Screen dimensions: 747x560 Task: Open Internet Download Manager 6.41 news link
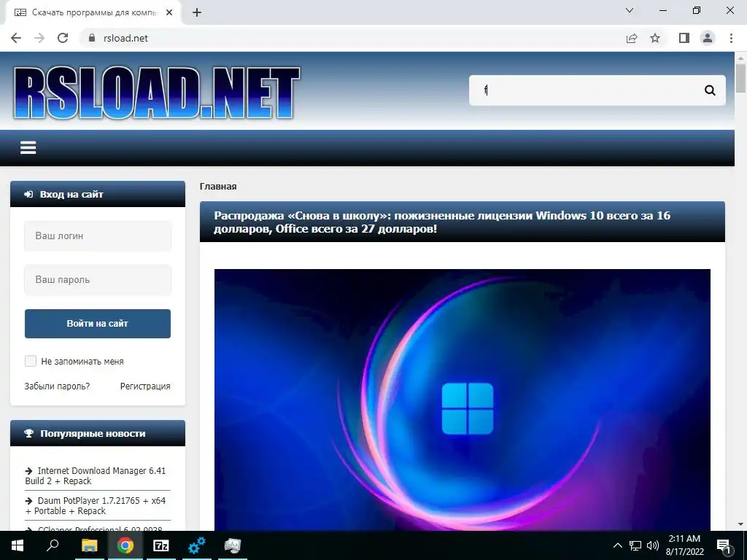96,475
